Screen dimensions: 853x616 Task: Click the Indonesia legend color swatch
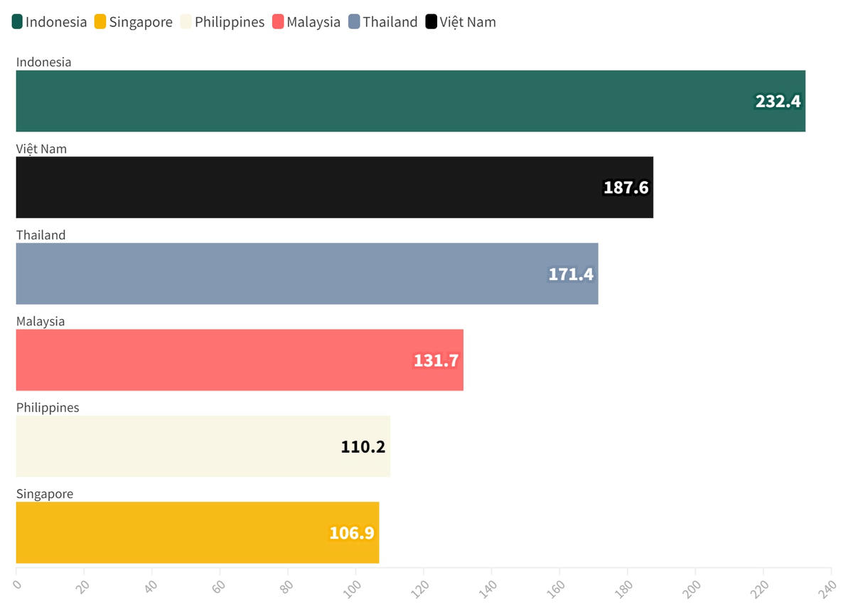point(18,22)
